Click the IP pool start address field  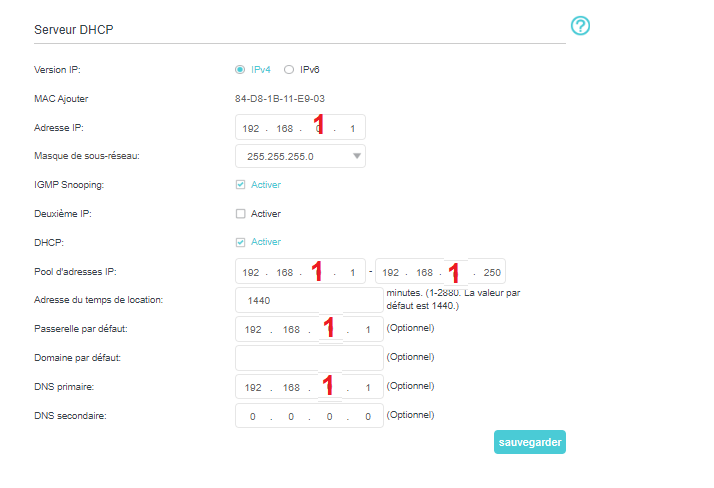(300, 272)
